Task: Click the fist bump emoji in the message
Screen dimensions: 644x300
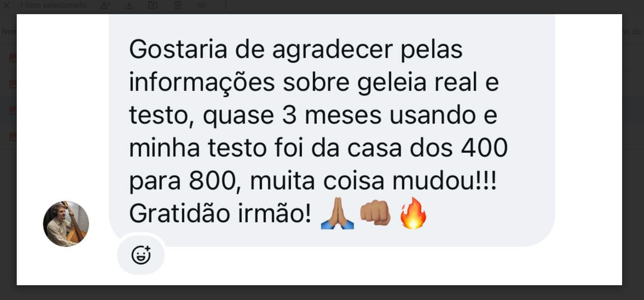Action: 375,212
